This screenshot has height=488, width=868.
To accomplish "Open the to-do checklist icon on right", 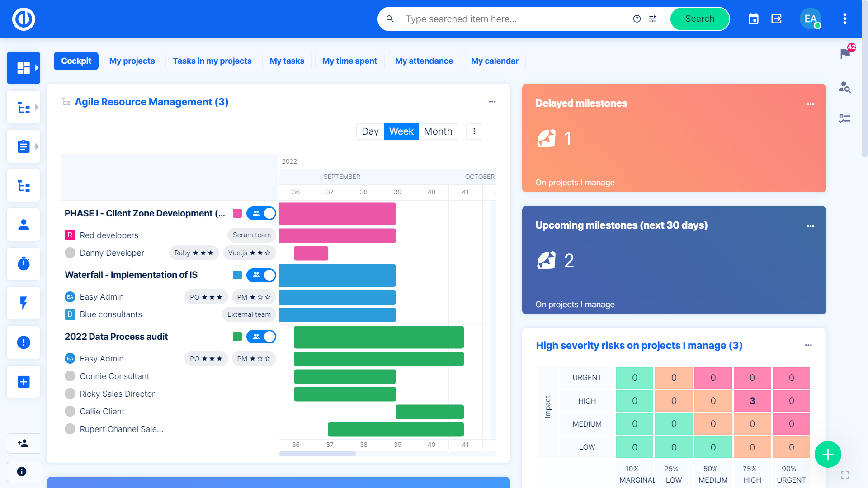I will tap(844, 118).
